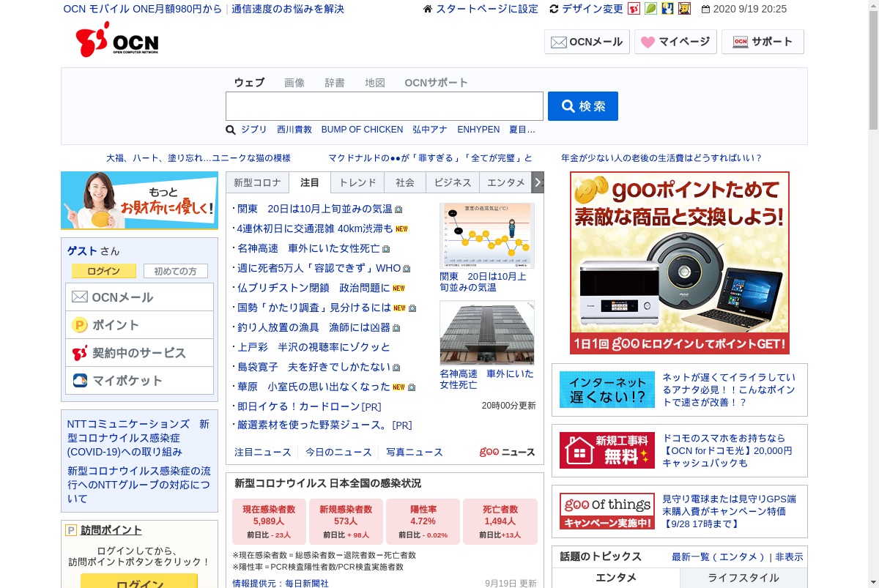Click the gooポイント robot vacuum ad banner
Screen dimensions: 879x588
click(680, 263)
